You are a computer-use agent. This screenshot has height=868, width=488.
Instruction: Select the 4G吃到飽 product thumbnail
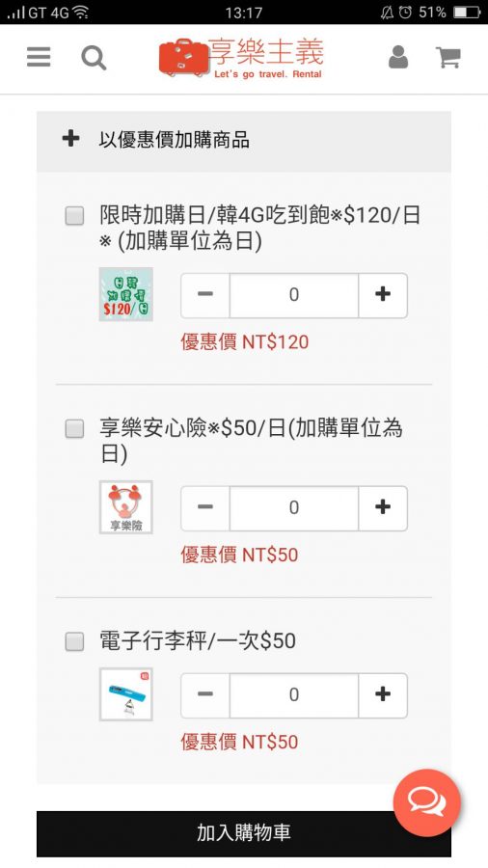coord(126,294)
